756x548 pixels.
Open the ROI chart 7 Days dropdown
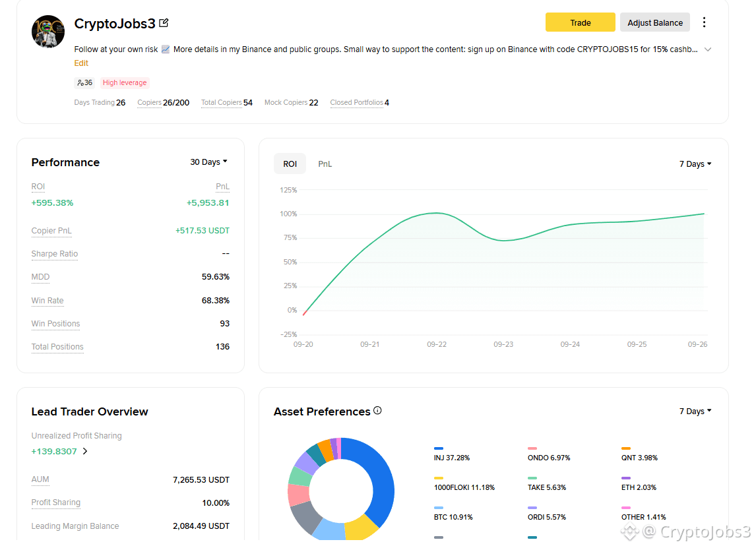coord(695,164)
